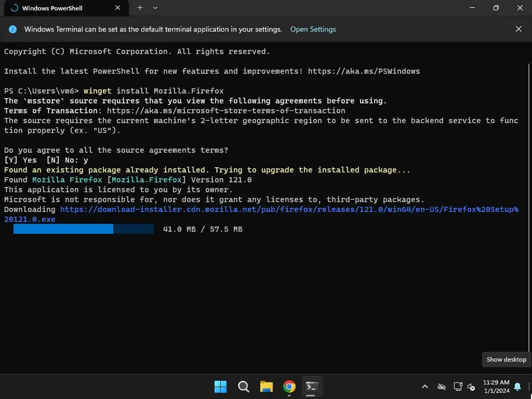Viewport: 532px width, 399px height.
Task: Click the blue info icon in notification
Action: coord(12,29)
